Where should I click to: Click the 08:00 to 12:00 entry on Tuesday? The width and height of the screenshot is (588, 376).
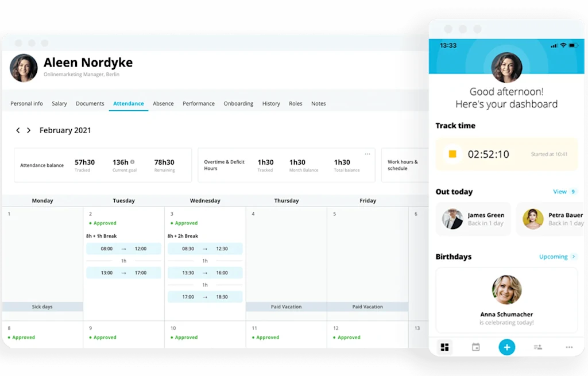tap(123, 249)
